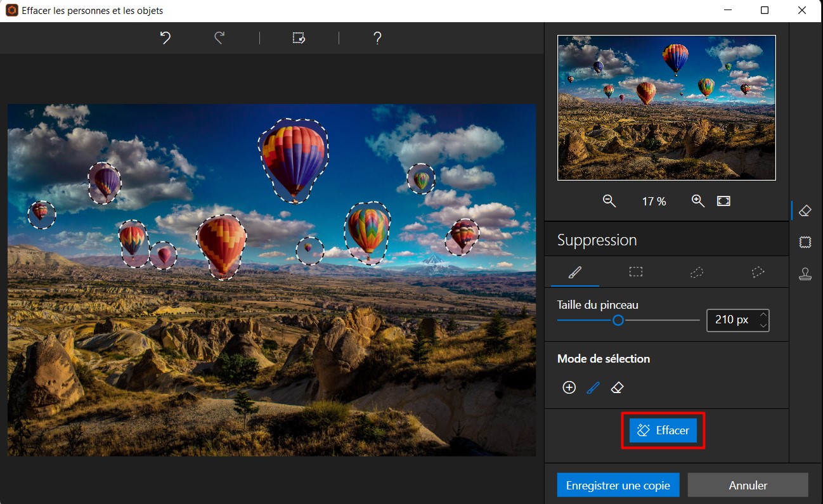Increase brush size with the up arrow
This screenshot has width=823, height=504.
tap(763, 314)
